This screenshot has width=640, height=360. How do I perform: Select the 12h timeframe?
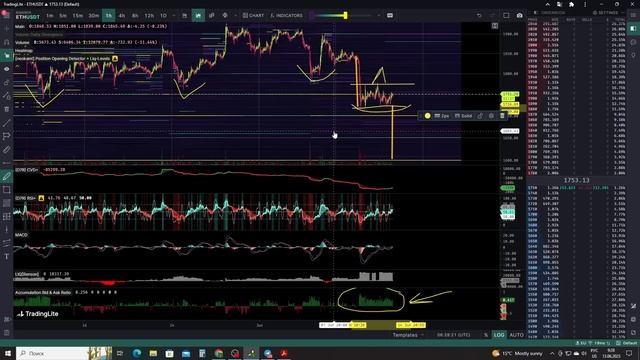(149, 16)
